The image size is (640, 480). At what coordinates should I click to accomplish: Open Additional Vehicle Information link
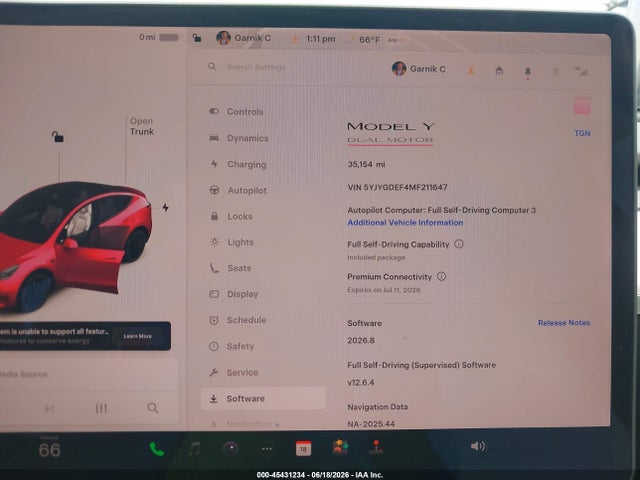coord(405,222)
